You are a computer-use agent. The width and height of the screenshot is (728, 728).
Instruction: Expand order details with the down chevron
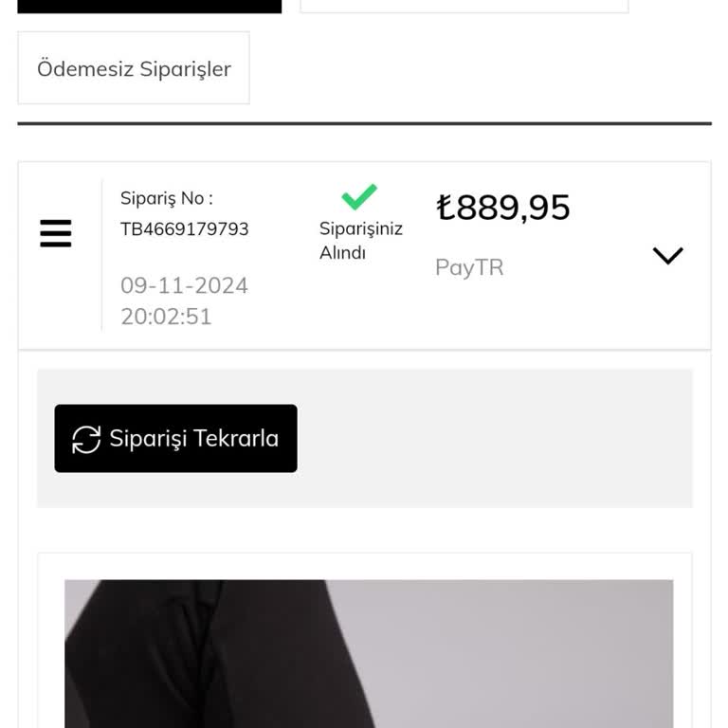(667, 255)
